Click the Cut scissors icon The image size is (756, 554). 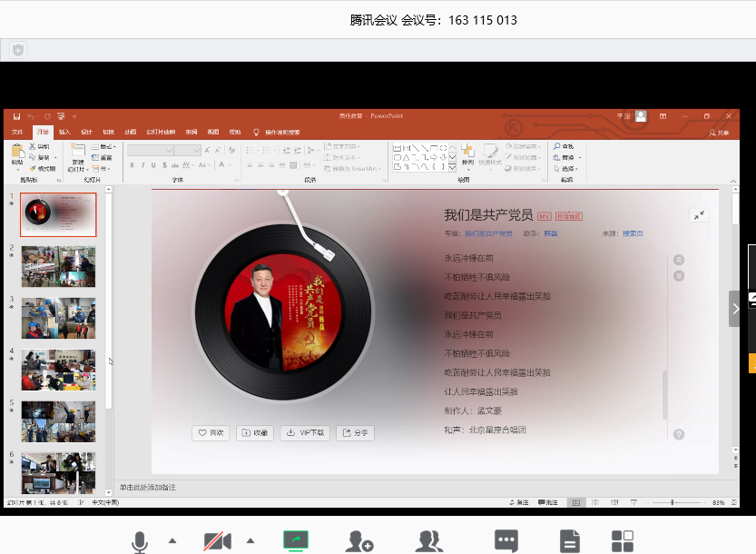tap(33, 146)
